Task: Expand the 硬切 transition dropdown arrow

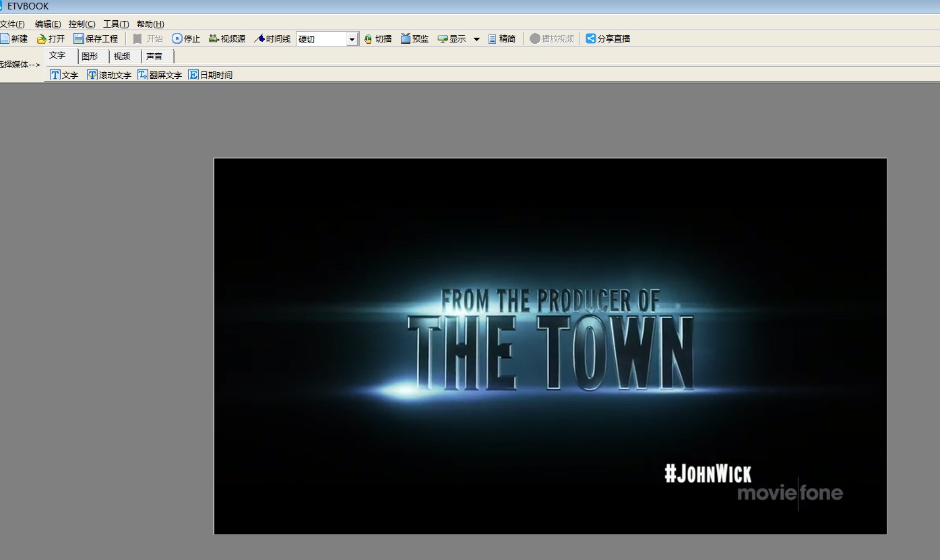Action: tap(352, 39)
